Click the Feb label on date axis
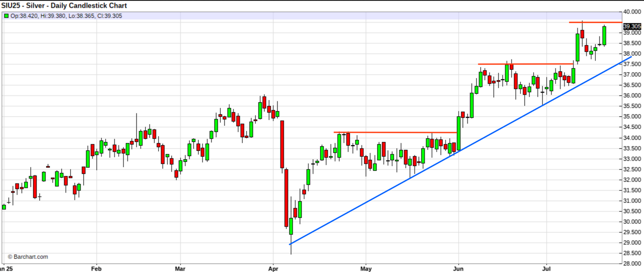 pyautogui.click(x=96, y=267)
